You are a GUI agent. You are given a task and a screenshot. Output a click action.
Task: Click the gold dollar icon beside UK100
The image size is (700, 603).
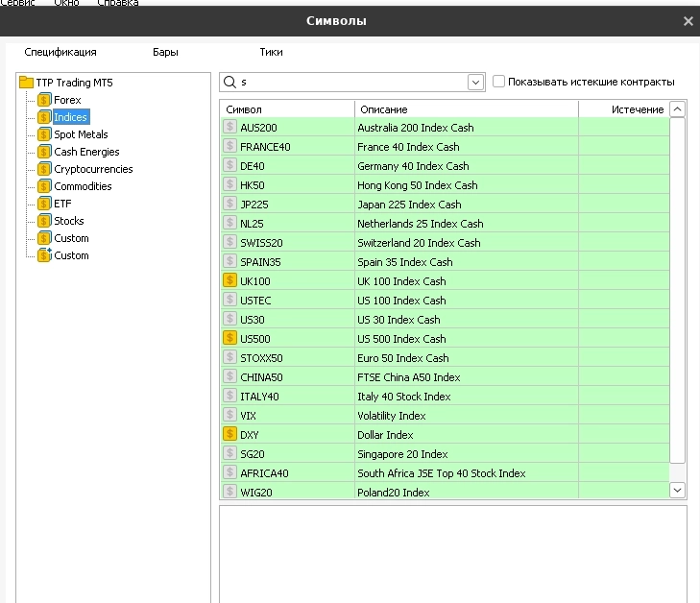229,280
